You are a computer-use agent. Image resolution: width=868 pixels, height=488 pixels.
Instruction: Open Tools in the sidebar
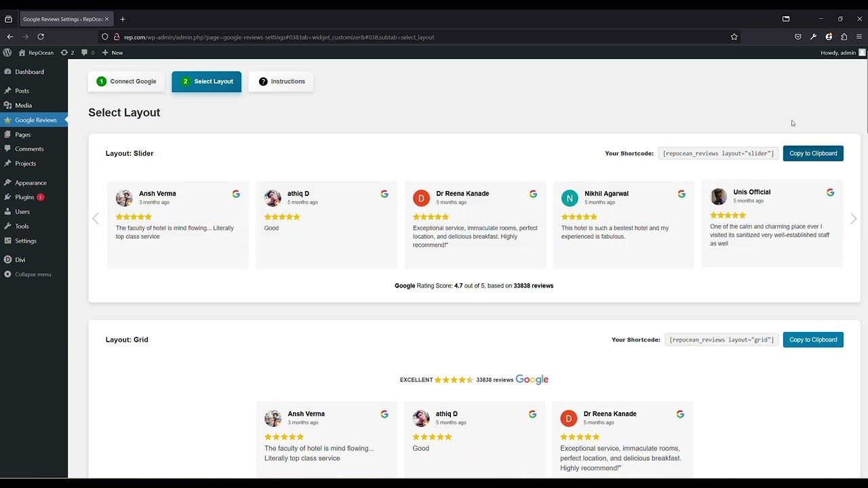22,226
